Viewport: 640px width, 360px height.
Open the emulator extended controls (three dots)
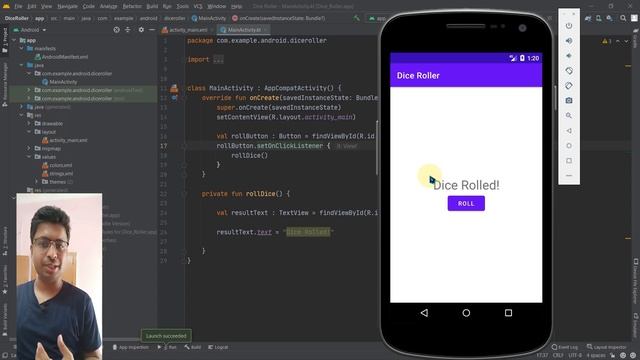[x=569, y=176]
